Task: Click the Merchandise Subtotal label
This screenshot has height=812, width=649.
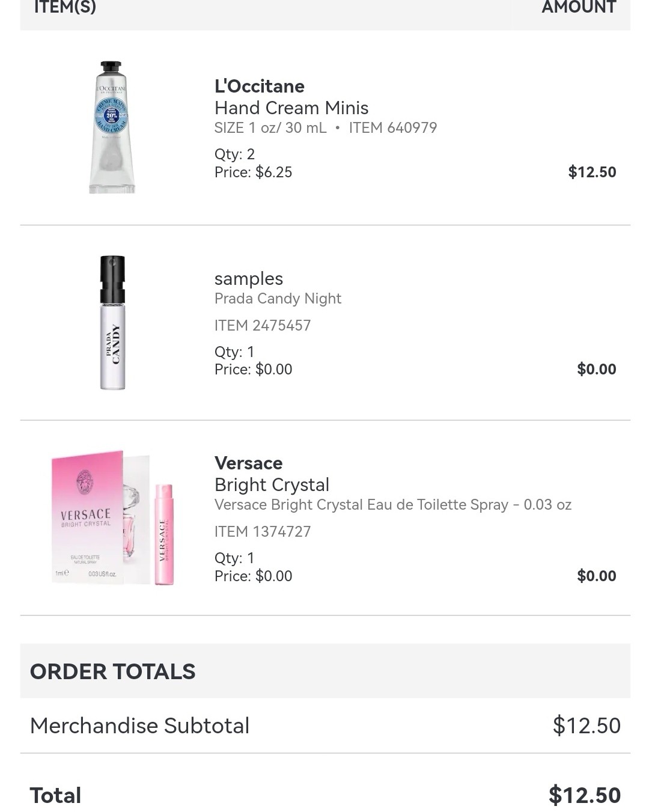Action: 139,726
